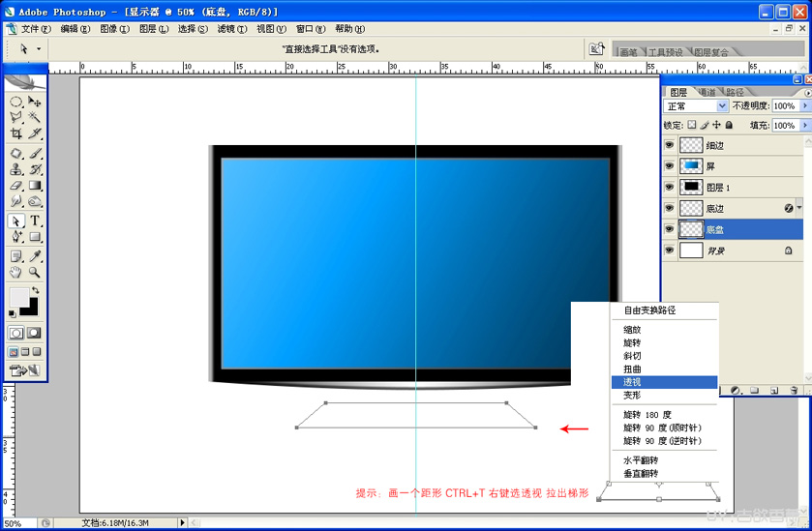Open the 图像 menu
The width and height of the screenshot is (812, 531).
(x=114, y=29)
